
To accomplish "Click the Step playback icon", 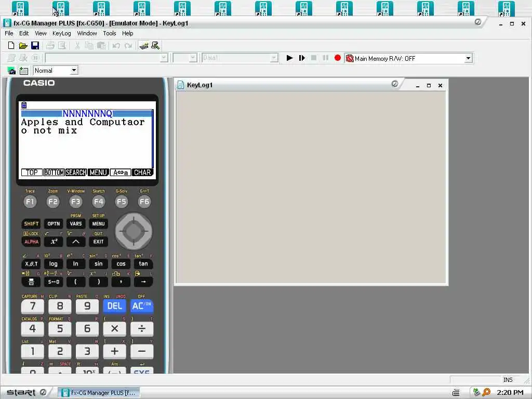I will tap(302, 58).
